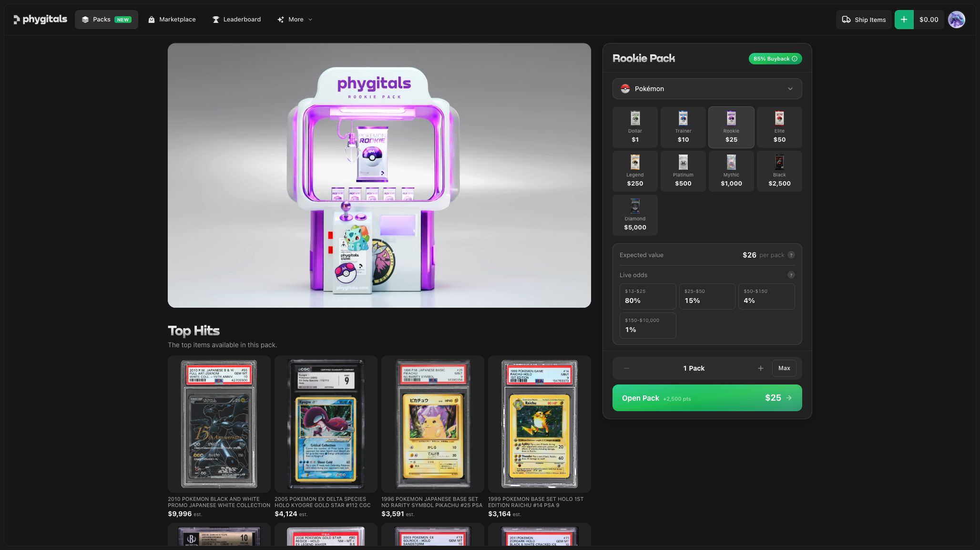Click the $3,164 est. price

505,514
